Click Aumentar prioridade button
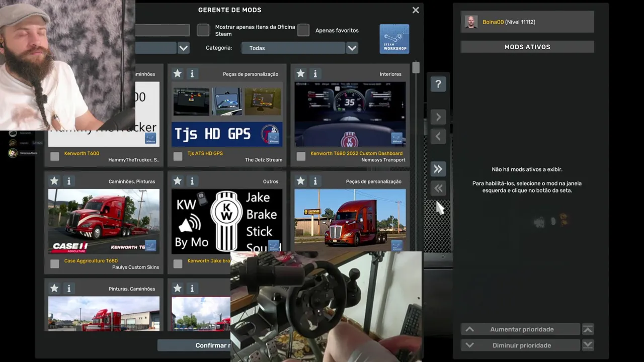 pos(521,329)
